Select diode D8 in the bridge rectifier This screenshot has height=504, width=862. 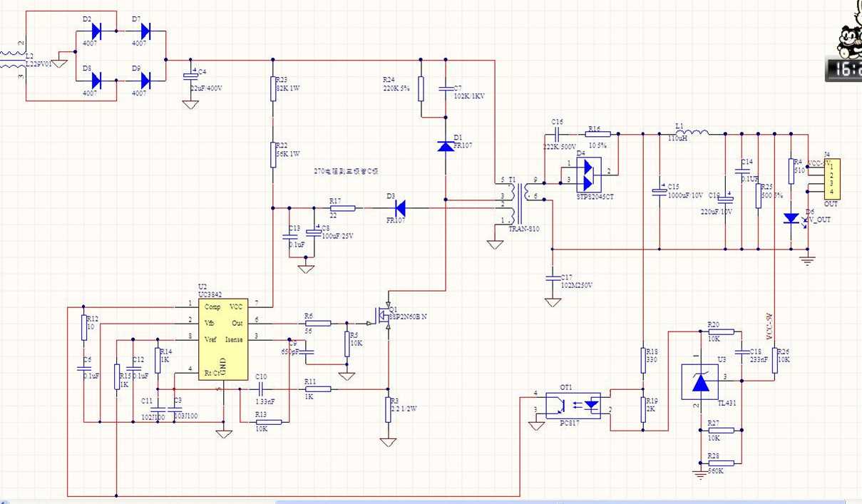[x=97, y=81]
